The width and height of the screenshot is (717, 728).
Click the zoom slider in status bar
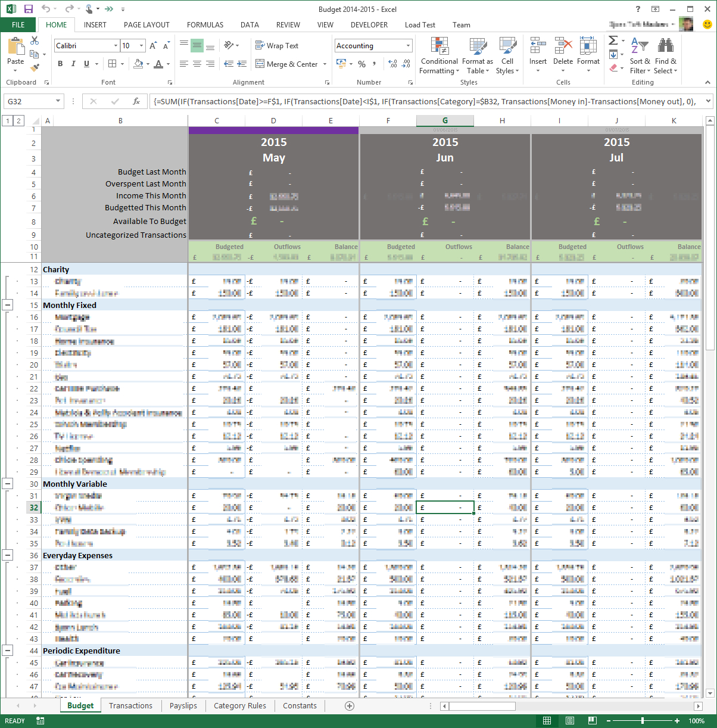[643, 721]
